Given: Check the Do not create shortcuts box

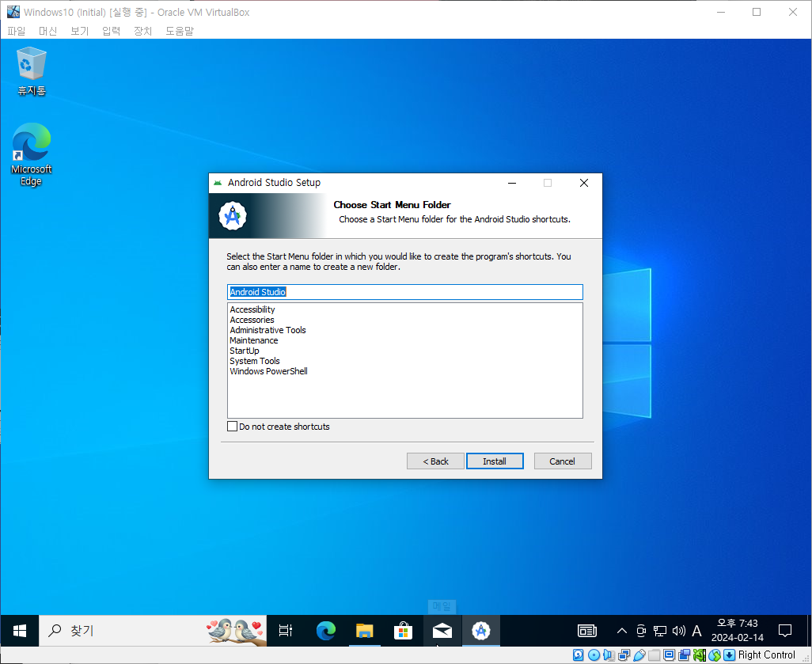Looking at the screenshot, I should pyautogui.click(x=233, y=427).
